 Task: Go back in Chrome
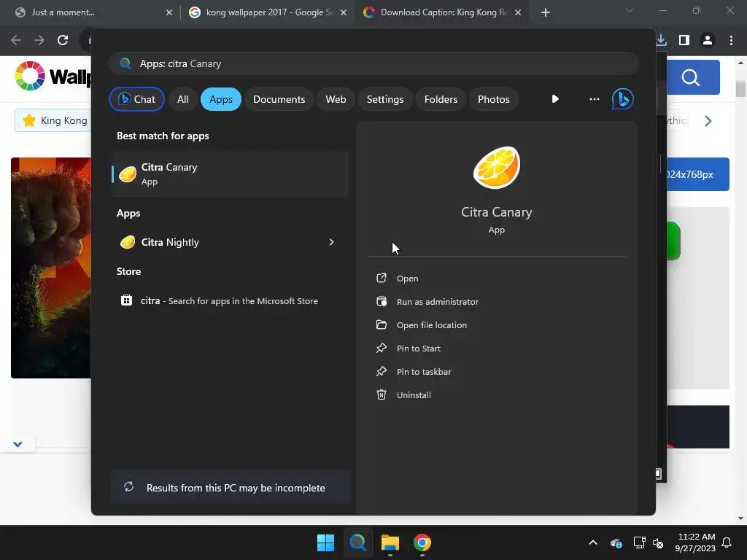pyautogui.click(x=16, y=40)
